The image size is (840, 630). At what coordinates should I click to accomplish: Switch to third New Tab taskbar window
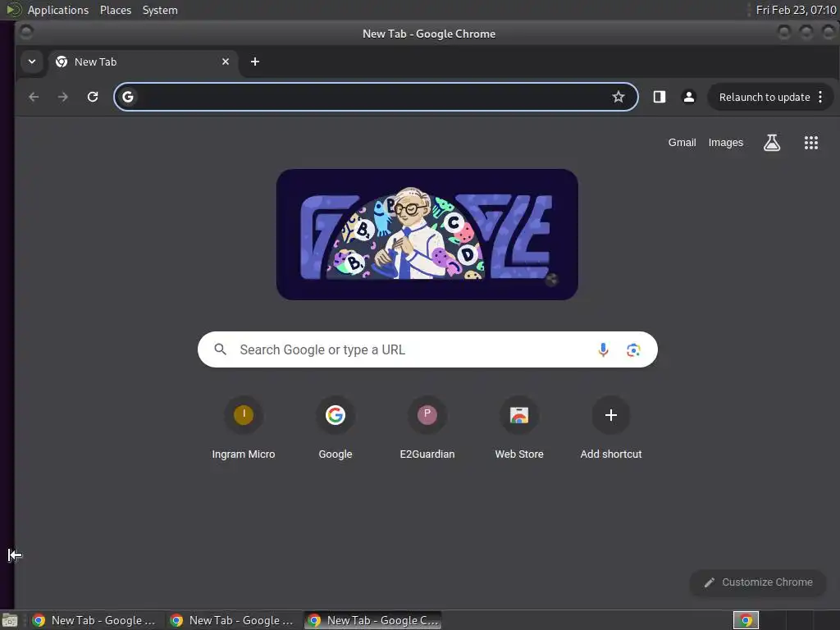coord(373,620)
